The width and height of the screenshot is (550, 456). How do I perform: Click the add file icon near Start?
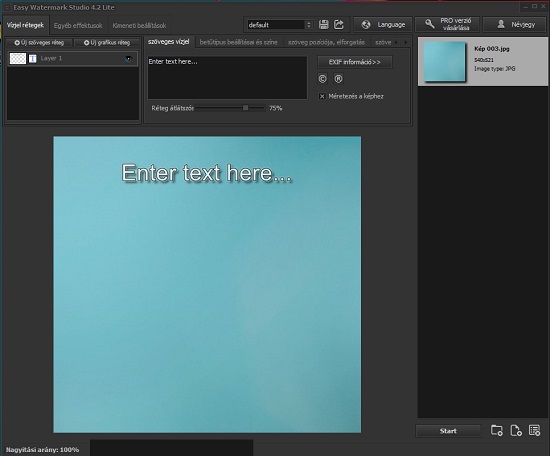pos(516,430)
